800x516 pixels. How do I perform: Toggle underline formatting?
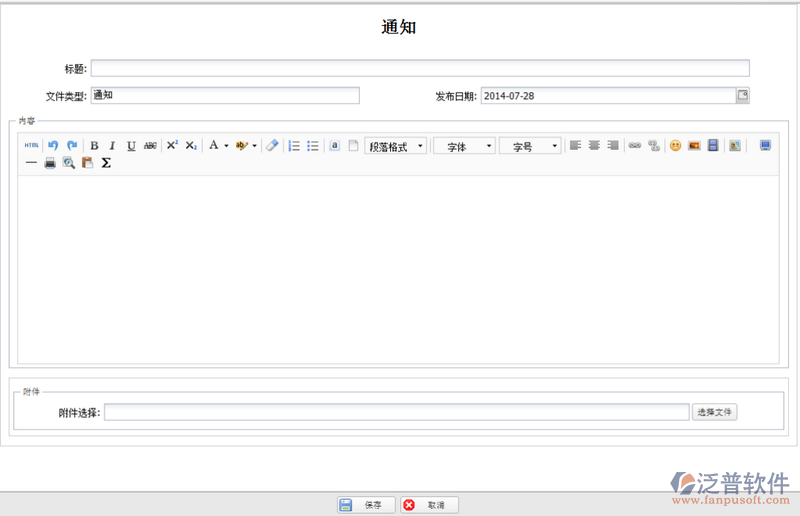pyautogui.click(x=131, y=145)
